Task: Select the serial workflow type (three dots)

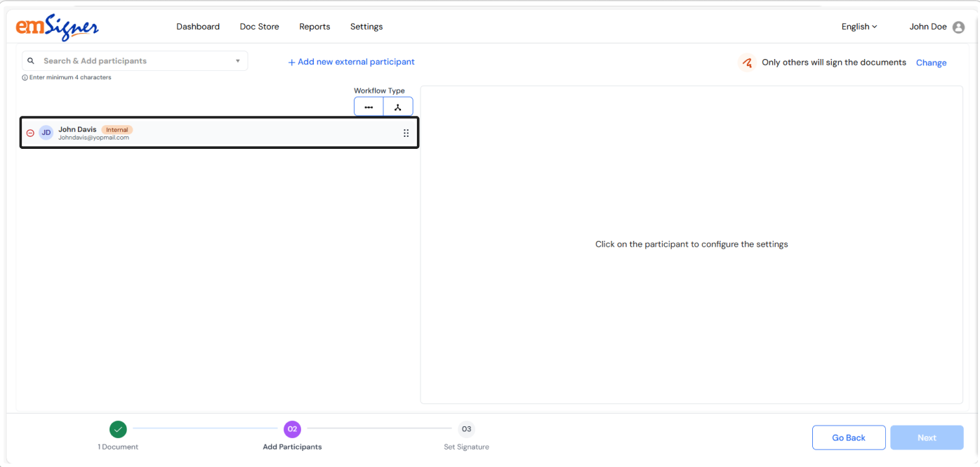Action: (x=369, y=107)
